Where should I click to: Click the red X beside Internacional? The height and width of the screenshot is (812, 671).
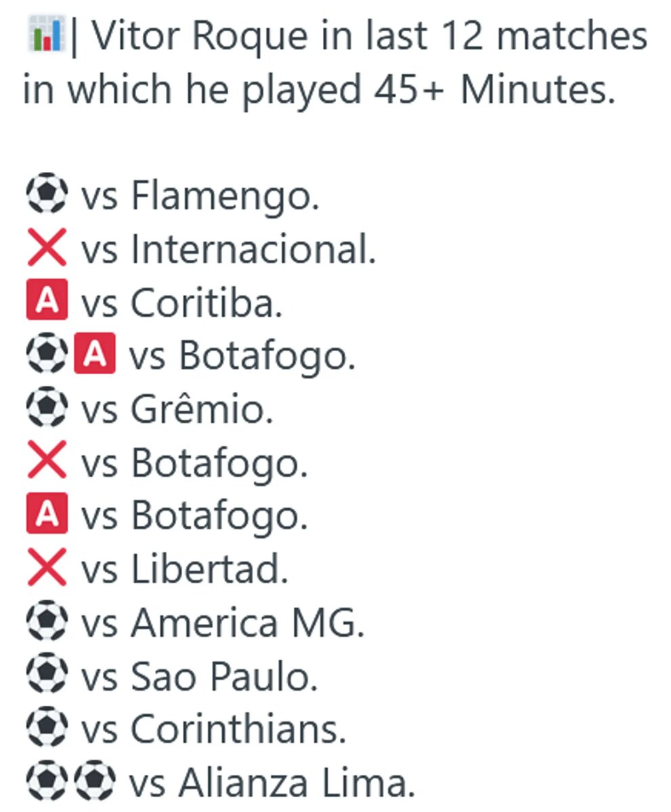47,248
